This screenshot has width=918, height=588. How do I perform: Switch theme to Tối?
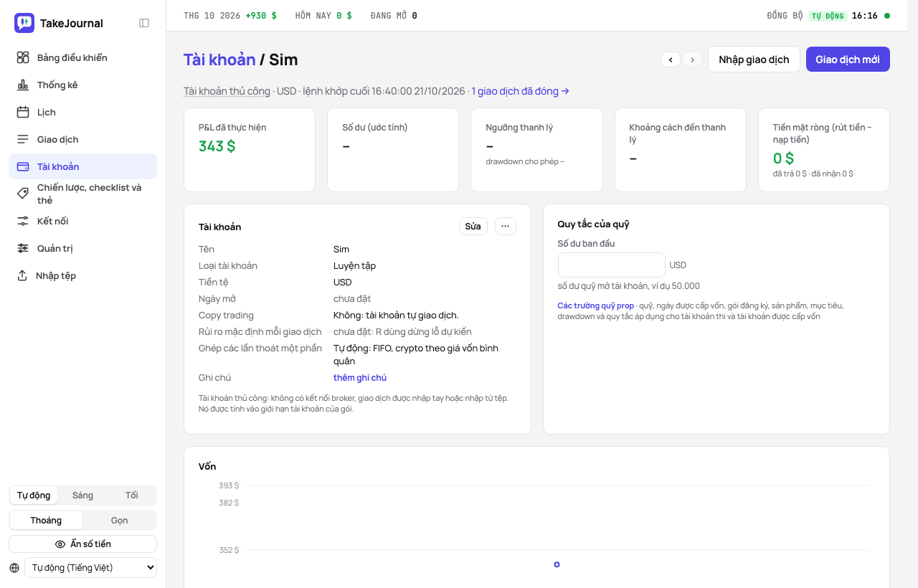point(131,495)
